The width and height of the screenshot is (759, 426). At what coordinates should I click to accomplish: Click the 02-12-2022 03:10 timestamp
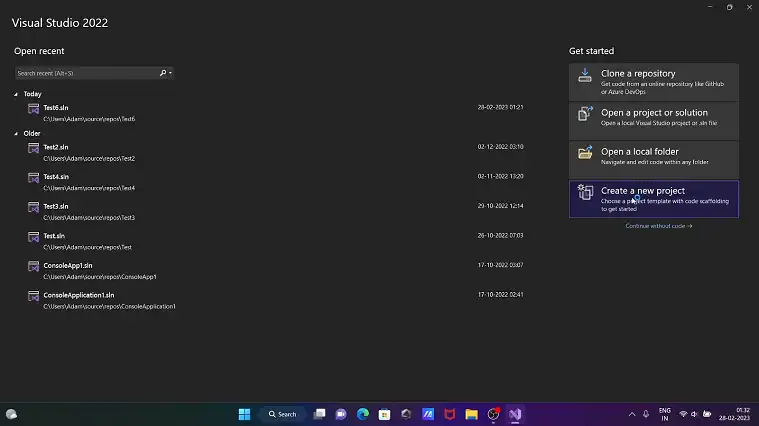500,147
